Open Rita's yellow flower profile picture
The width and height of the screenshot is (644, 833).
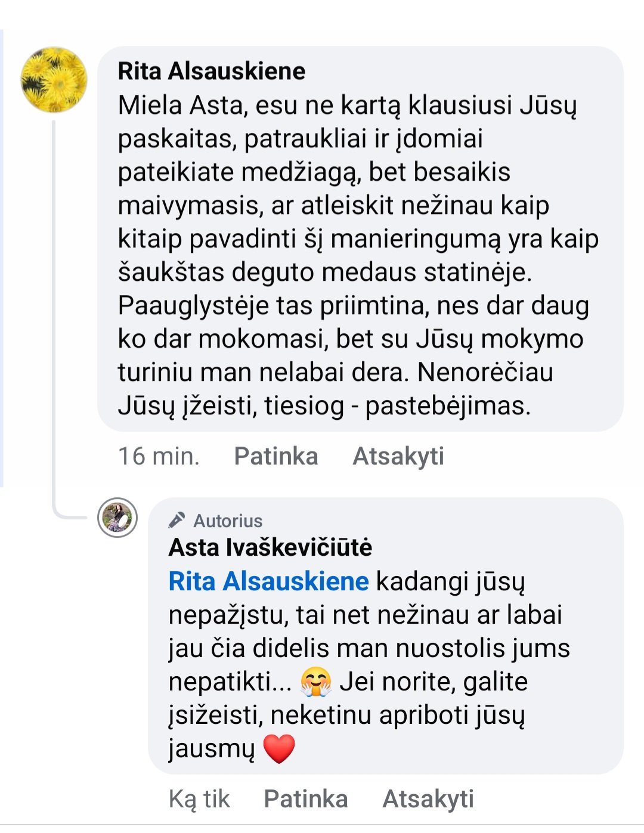coord(54,80)
